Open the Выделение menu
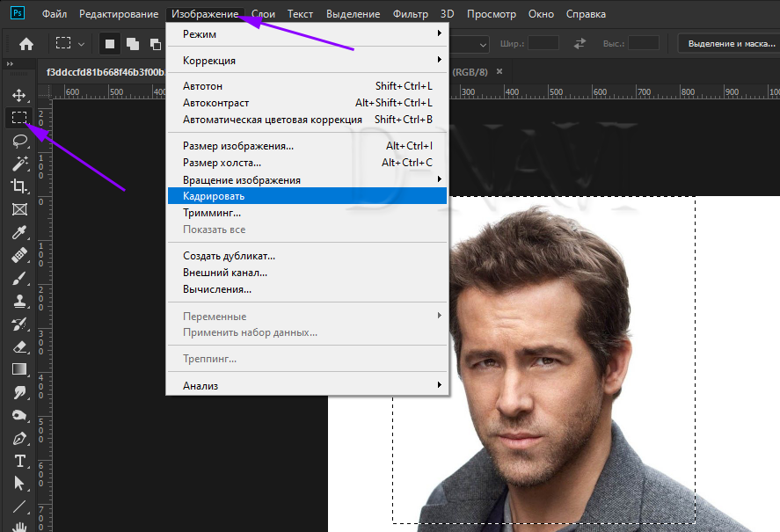The width and height of the screenshot is (780, 532). pyautogui.click(x=354, y=14)
